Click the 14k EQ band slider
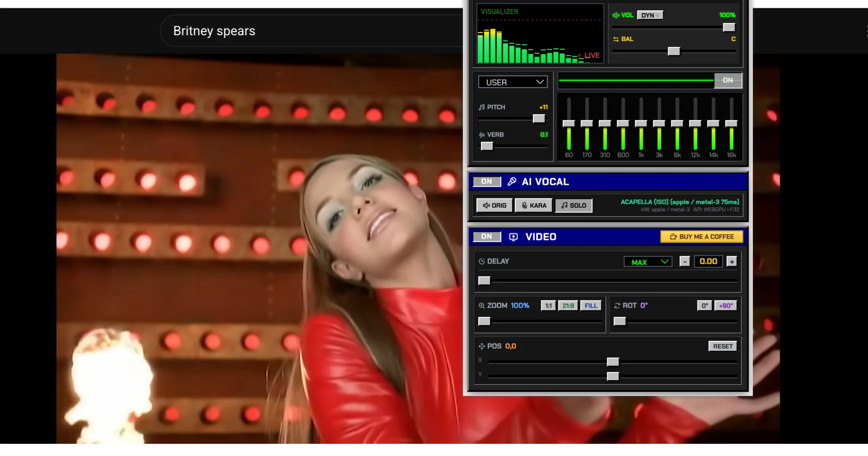 pos(713,124)
